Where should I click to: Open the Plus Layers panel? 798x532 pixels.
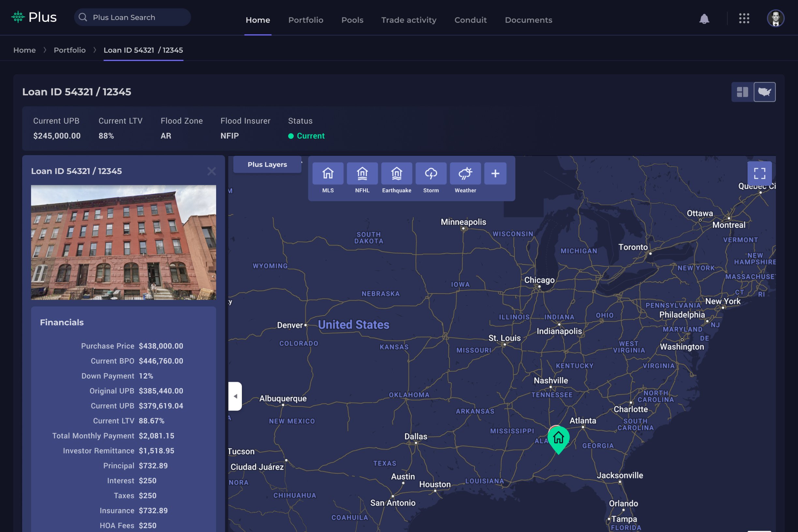[x=267, y=165]
